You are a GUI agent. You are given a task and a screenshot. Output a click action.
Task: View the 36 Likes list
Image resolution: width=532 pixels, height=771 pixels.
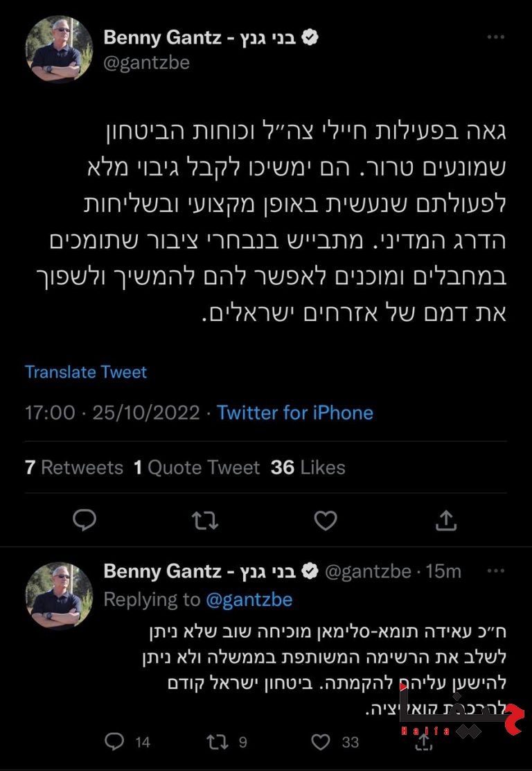tap(308, 467)
